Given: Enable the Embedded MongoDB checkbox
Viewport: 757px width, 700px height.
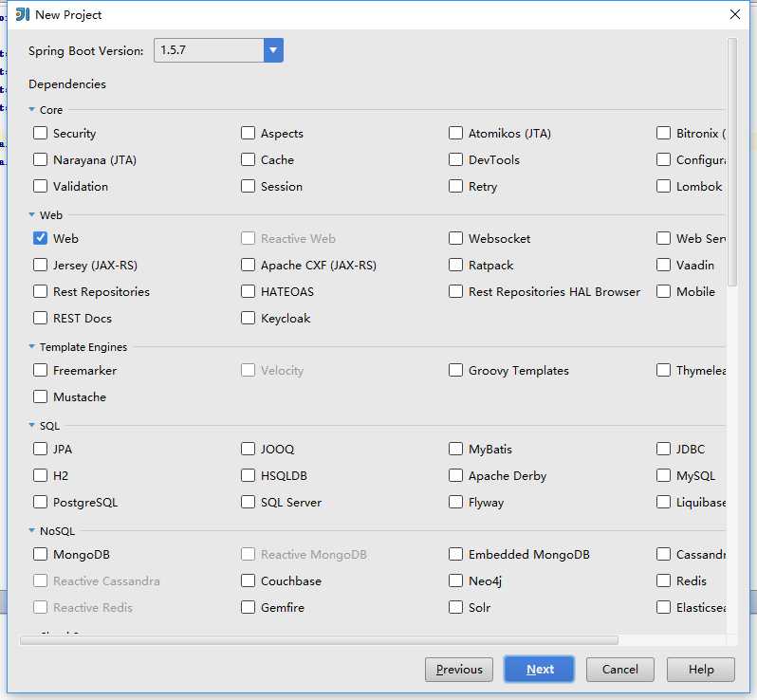Looking at the screenshot, I should (x=455, y=554).
